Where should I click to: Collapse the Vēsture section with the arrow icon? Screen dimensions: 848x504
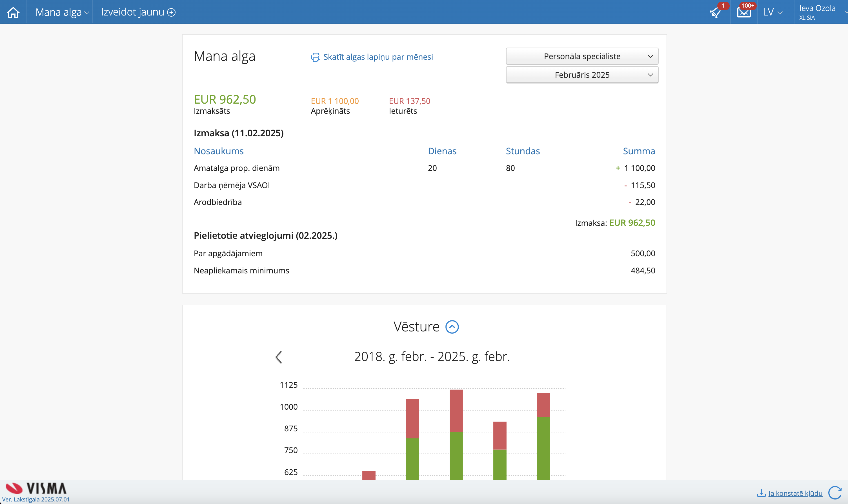[452, 327]
